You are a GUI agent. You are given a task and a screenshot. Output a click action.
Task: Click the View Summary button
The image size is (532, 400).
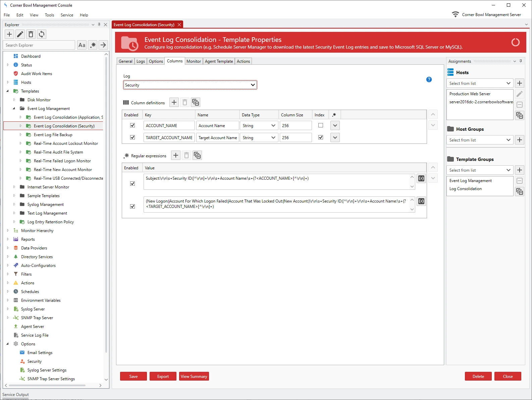194,377
